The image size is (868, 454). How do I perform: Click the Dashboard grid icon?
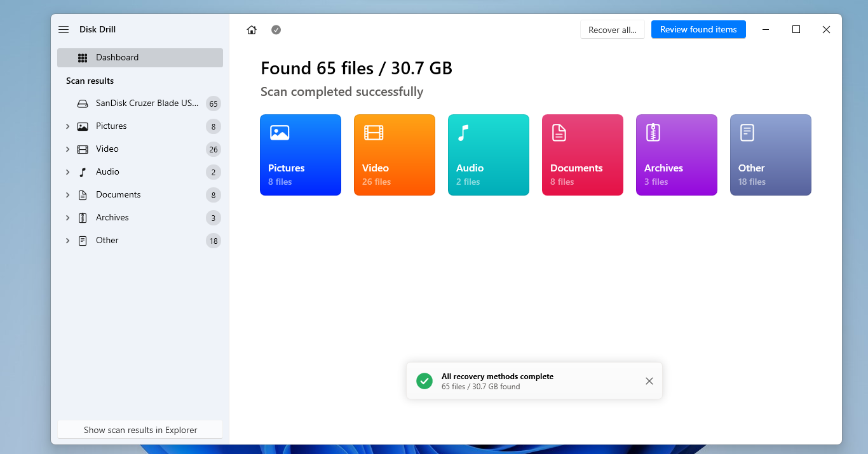point(83,58)
